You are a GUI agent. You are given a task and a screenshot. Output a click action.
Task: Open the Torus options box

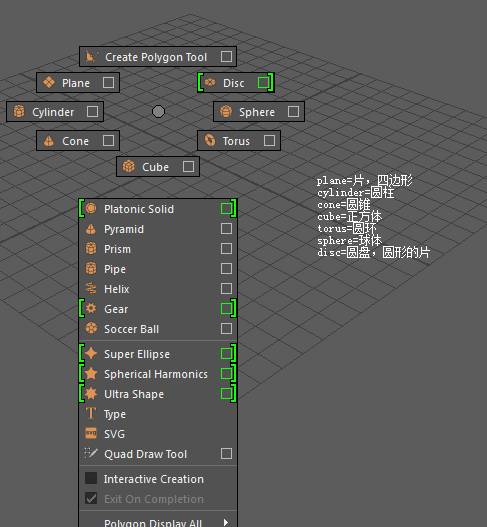tap(269, 140)
